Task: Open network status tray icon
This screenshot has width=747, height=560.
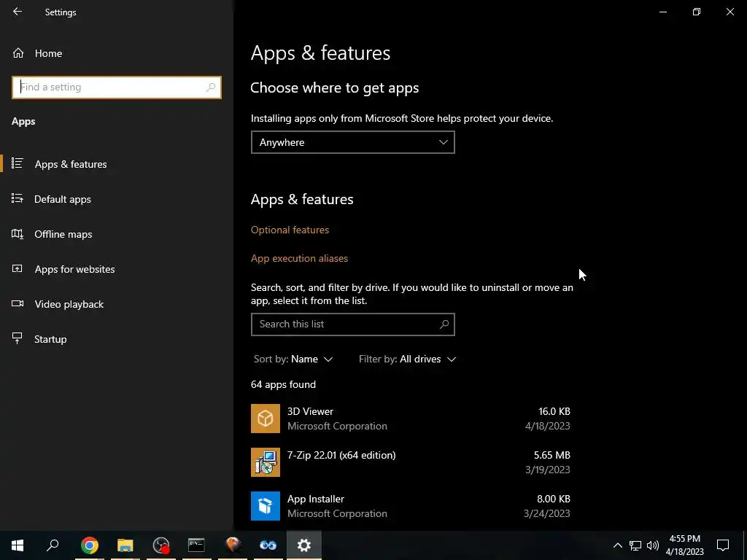Action: click(635, 545)
